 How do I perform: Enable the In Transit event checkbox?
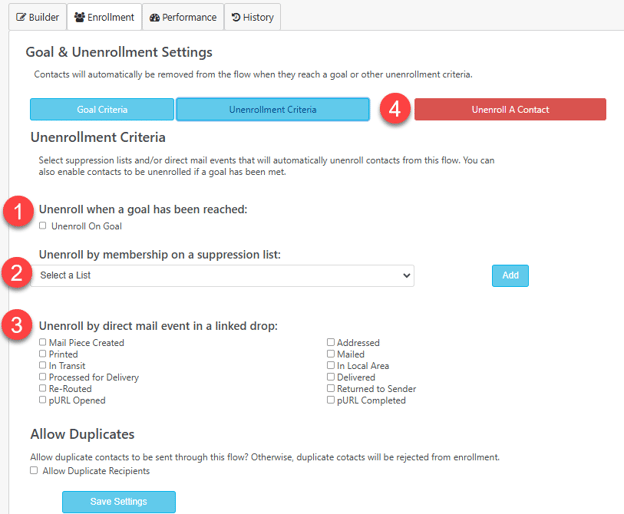pyautogui.click(x=43, y=365)
